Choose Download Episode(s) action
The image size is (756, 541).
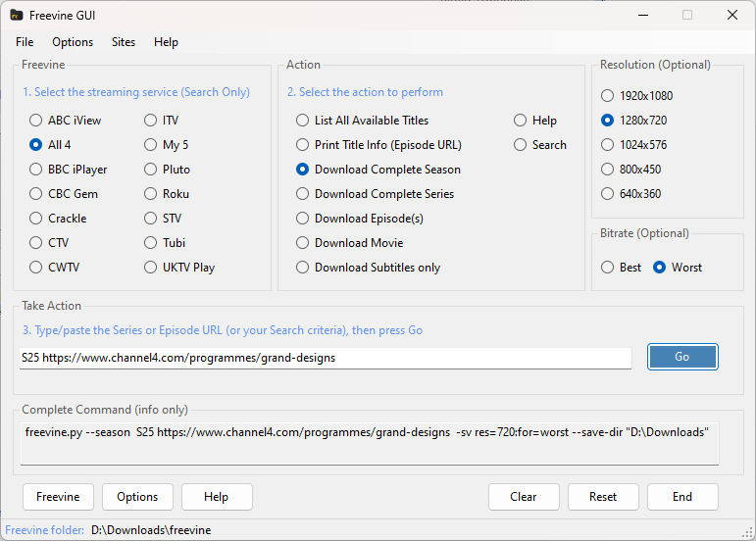click(x=303, y=219)
